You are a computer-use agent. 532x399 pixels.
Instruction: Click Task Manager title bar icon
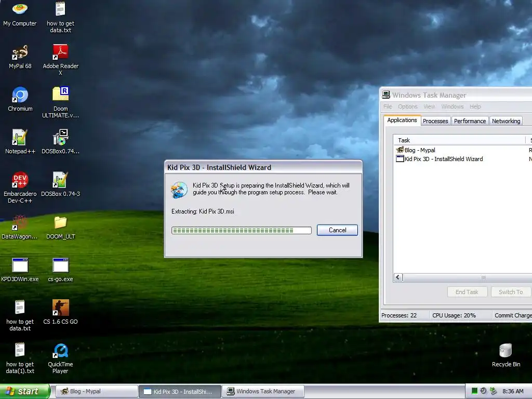coord(386,95)
